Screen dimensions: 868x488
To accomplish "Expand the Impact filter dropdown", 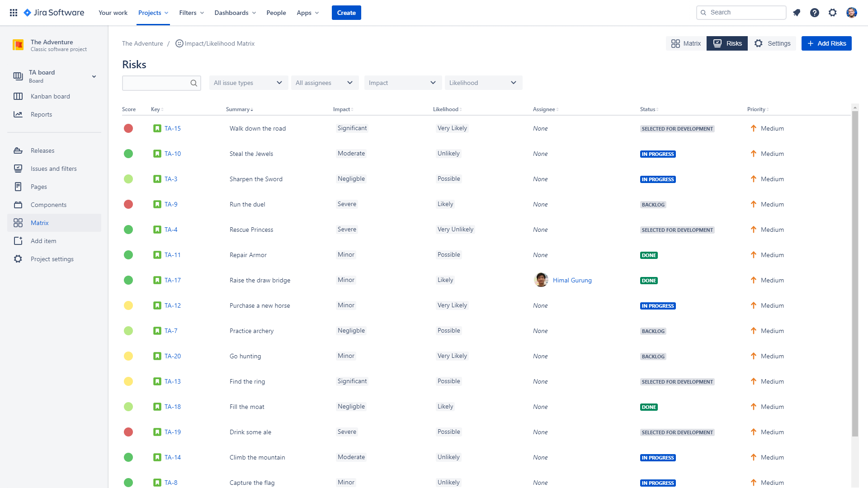I will tap(402, 83).
